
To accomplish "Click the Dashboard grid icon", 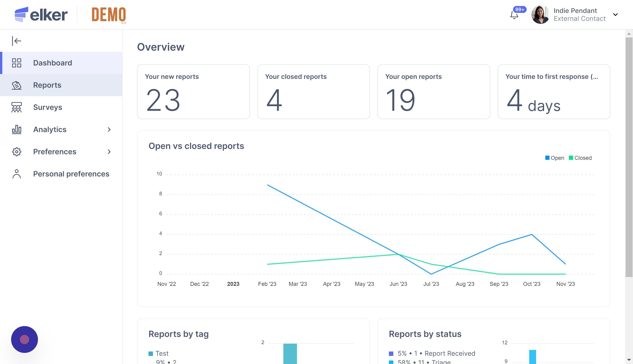I will point(16,63).
